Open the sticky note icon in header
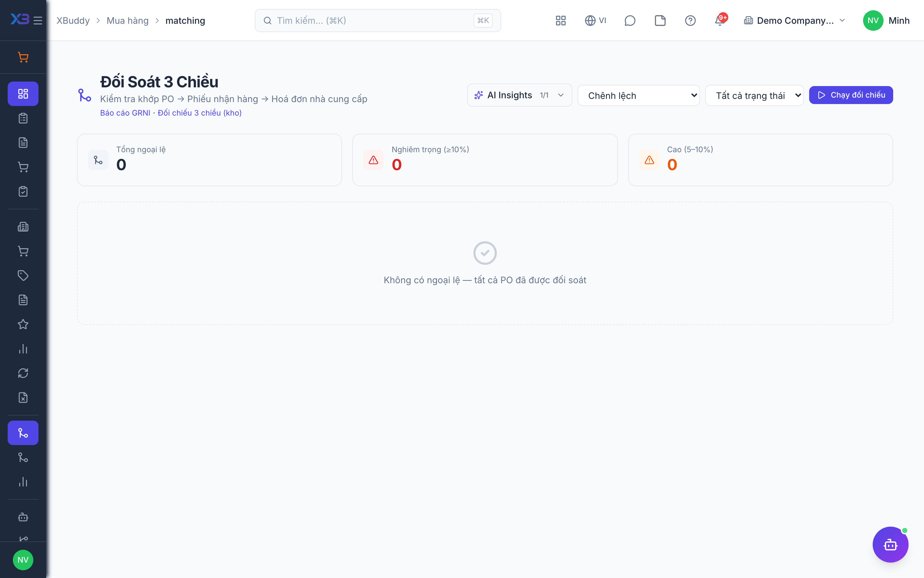This screenshot has height=578, width=924. pos(660,21)
